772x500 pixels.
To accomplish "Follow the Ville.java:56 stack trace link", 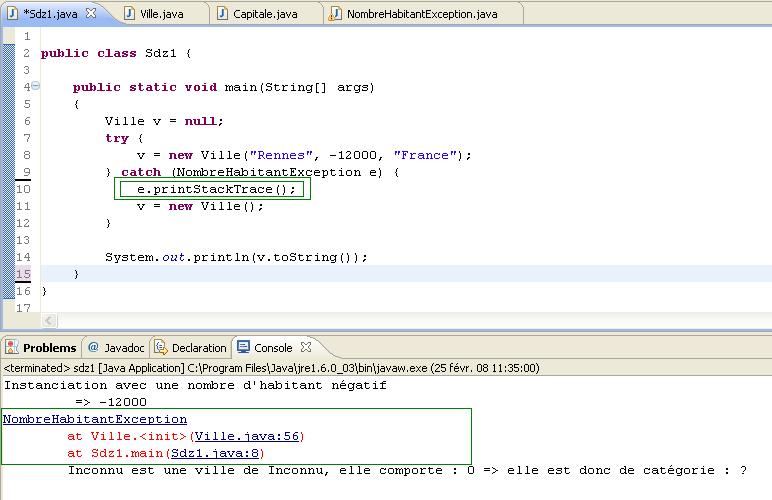I will point(247,437).
